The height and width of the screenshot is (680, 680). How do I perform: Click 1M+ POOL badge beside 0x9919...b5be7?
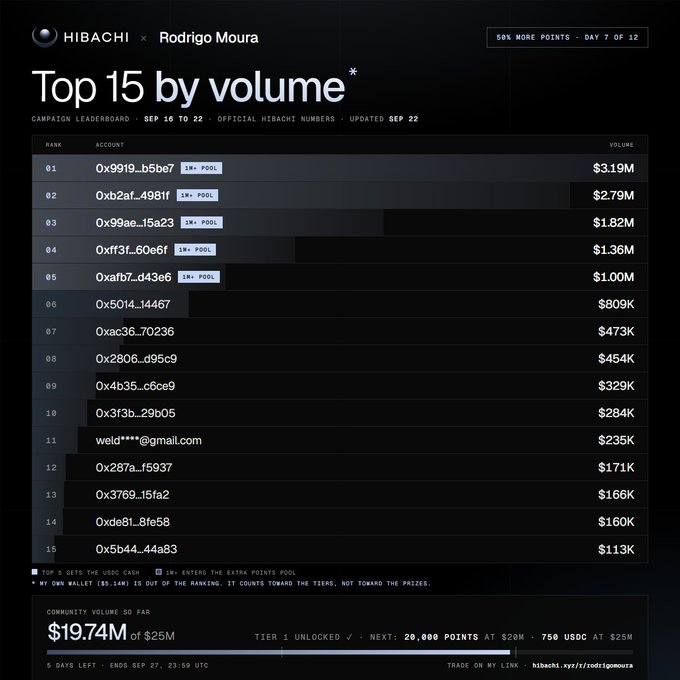(201, 168)
